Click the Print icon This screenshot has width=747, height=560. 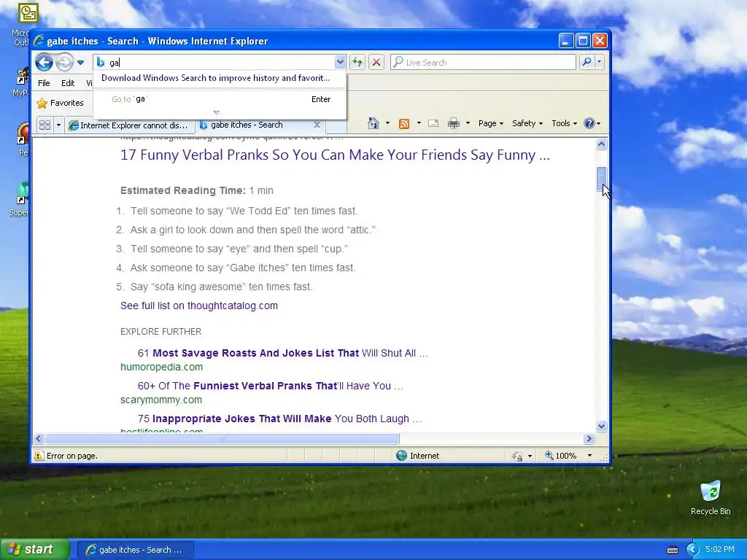454,123
